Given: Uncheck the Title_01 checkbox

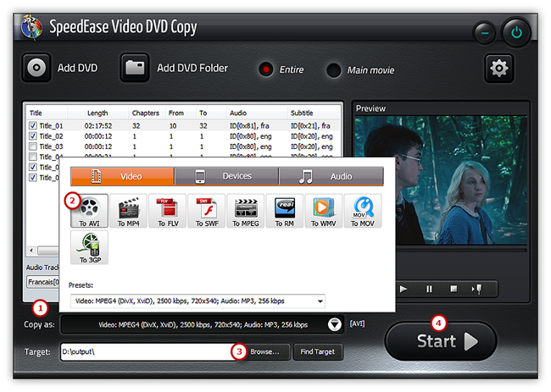Looking at the screenshot, I should (33, 125).
